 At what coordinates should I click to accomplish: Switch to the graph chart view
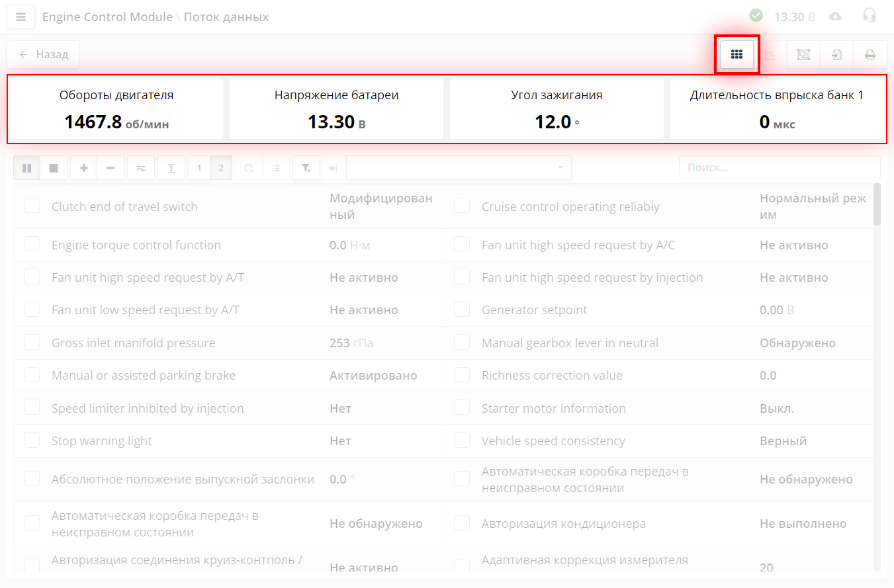(x=770, y=55)
